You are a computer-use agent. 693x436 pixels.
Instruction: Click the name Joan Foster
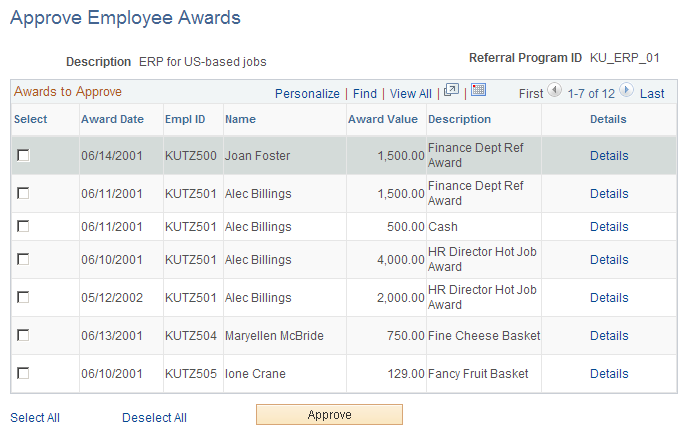tap(257, 155)
